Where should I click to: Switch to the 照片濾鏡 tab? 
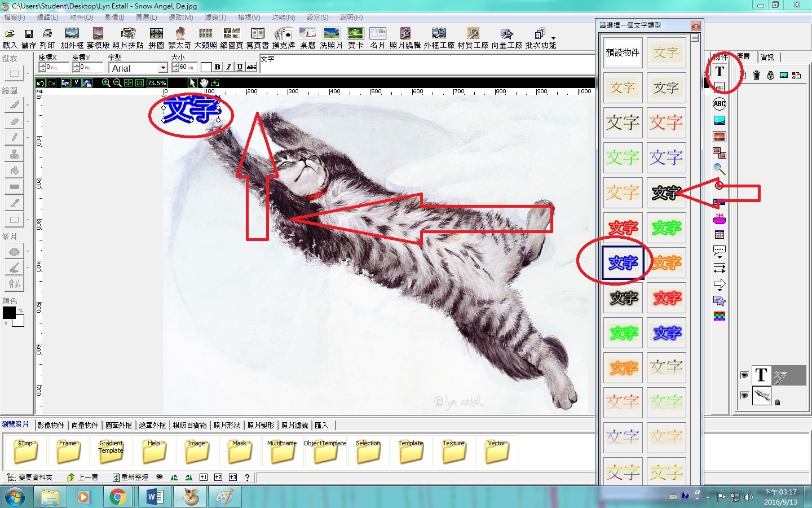tap(294, 425)
